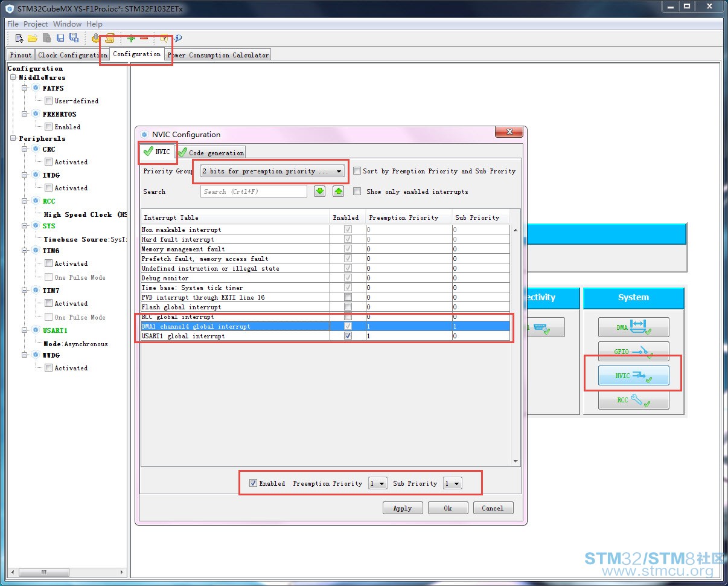
Task: Open the RCC system configuration button
Action: pyautogui.click(x=633, y=400)
